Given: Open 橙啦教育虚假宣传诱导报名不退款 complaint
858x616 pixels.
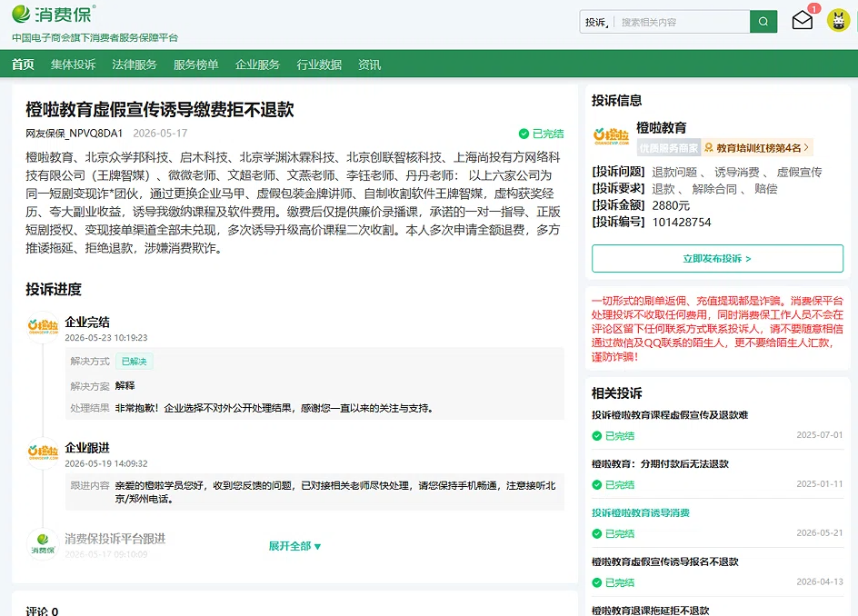Looking at the screenshot, I should click(x=664, y=561).
